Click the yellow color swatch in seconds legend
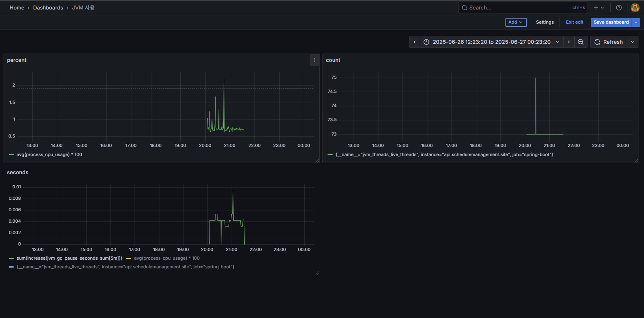The height and width of the screenshot is (318, 644). pyautogui.click(x=128, y=258)
